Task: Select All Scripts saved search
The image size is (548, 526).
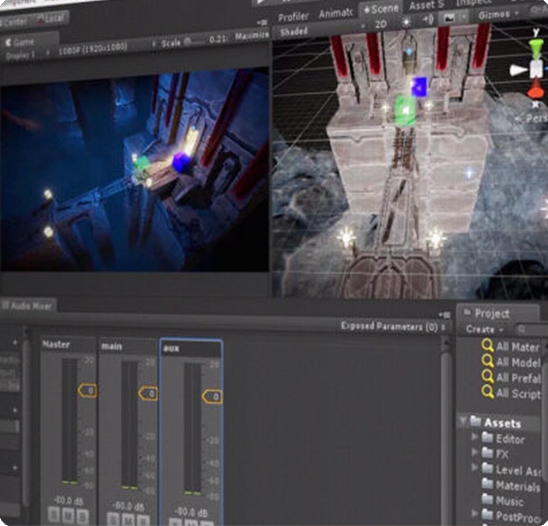Action: click(x=511, y=392)
